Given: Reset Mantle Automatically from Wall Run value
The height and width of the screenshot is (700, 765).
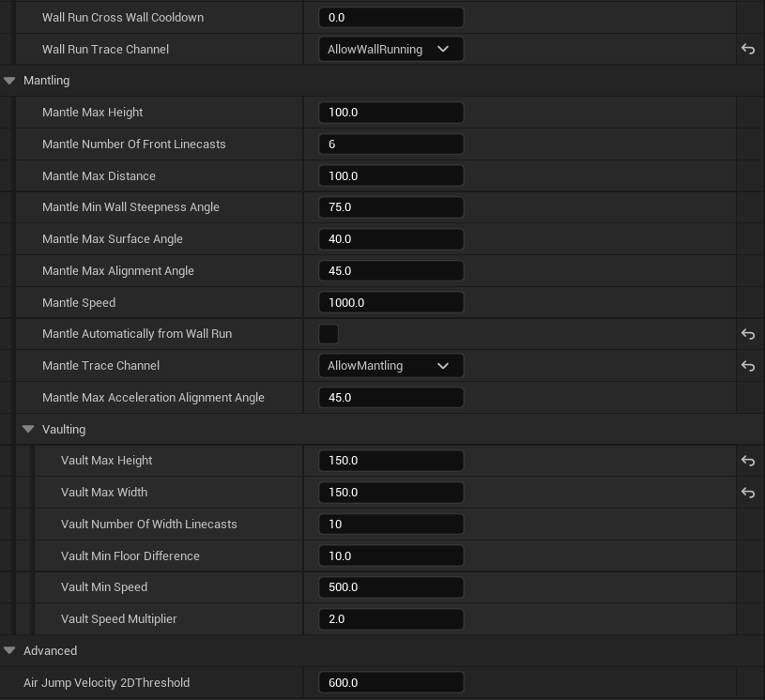Looking at the screenshot, I should point(748,334).
